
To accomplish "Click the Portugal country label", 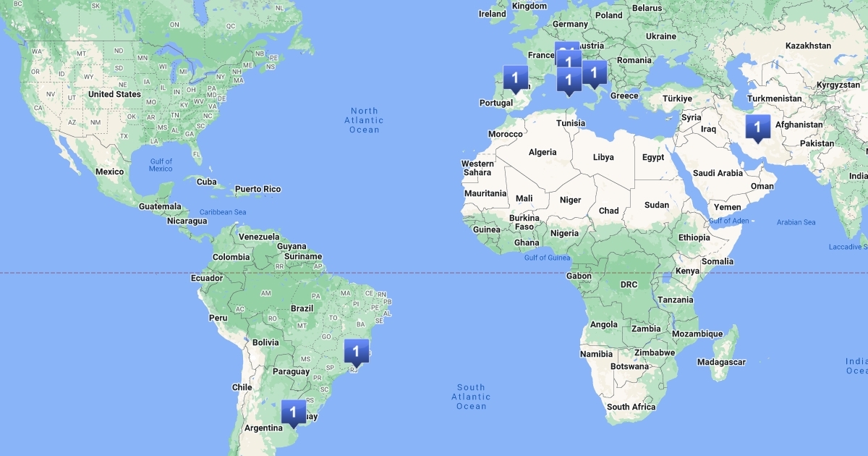I will (496, 103).
